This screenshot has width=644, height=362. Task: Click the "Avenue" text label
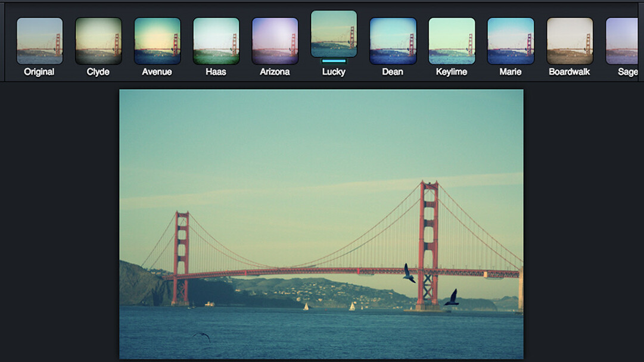157,72
